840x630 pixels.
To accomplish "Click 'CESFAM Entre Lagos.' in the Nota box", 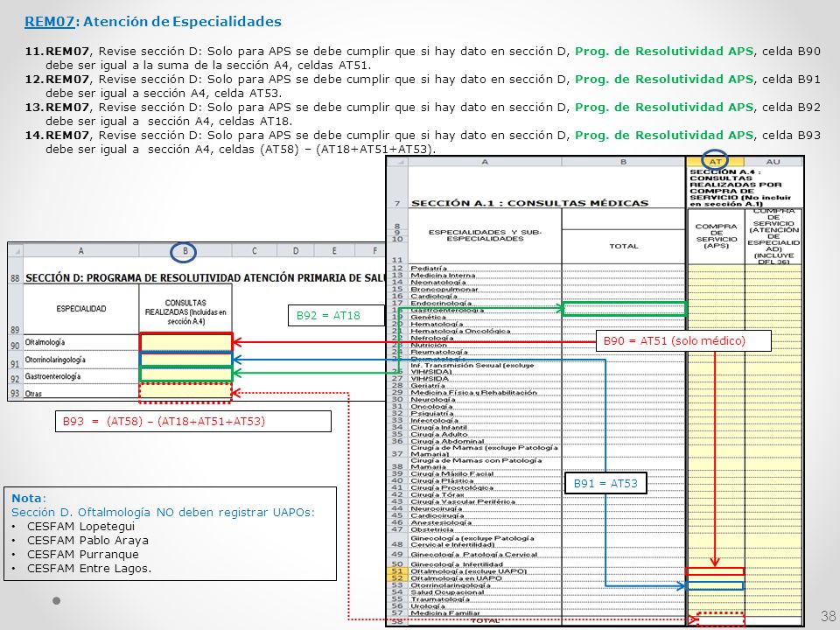I will 89,568.
